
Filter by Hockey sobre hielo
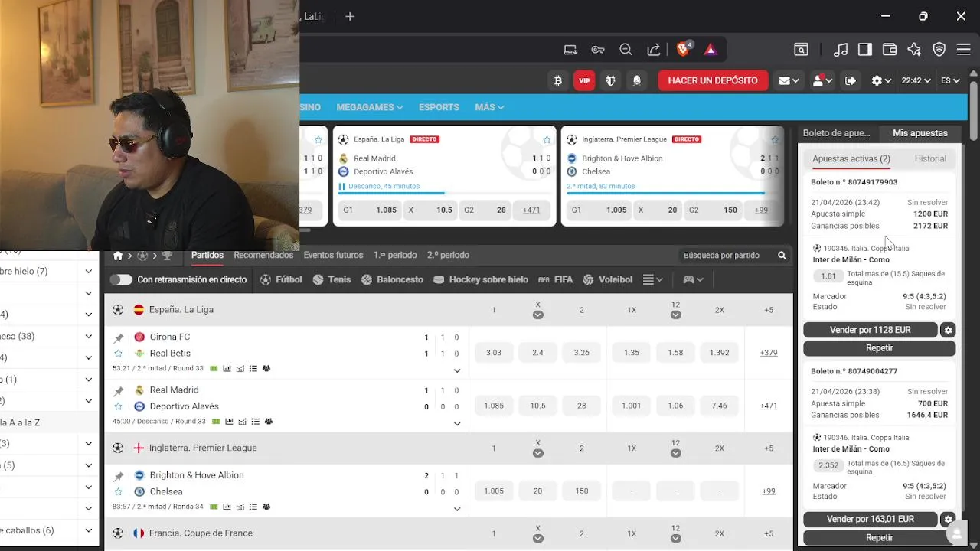coord(481,279)
